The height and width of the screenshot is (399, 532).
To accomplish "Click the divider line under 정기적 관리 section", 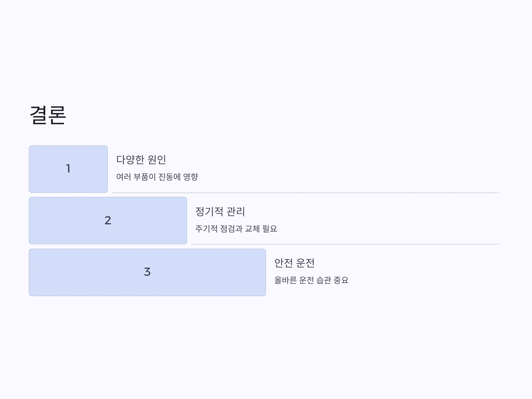I will 345,244.
